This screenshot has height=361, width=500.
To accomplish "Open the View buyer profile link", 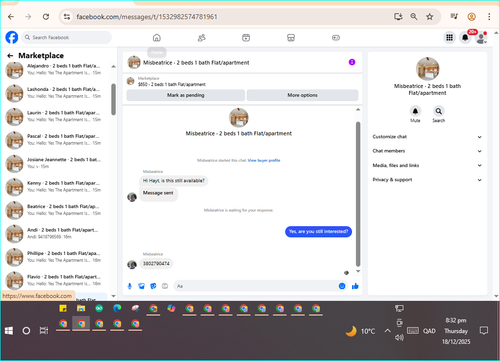I will pyautogui.click(x=264, y=160).
